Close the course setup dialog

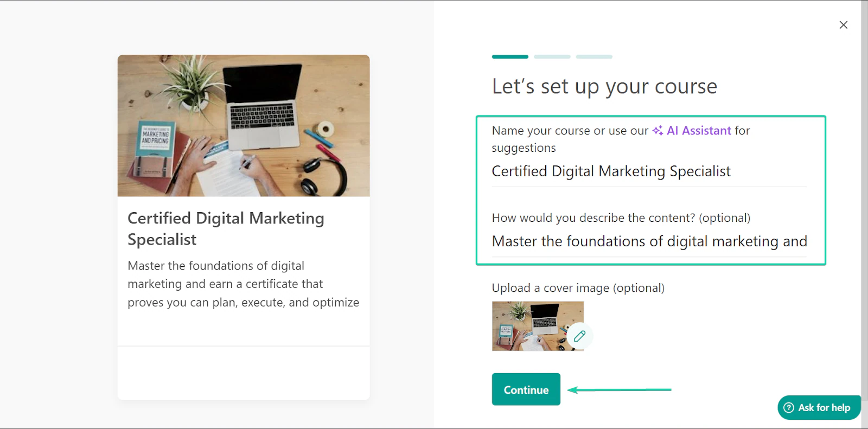[843, 25]
